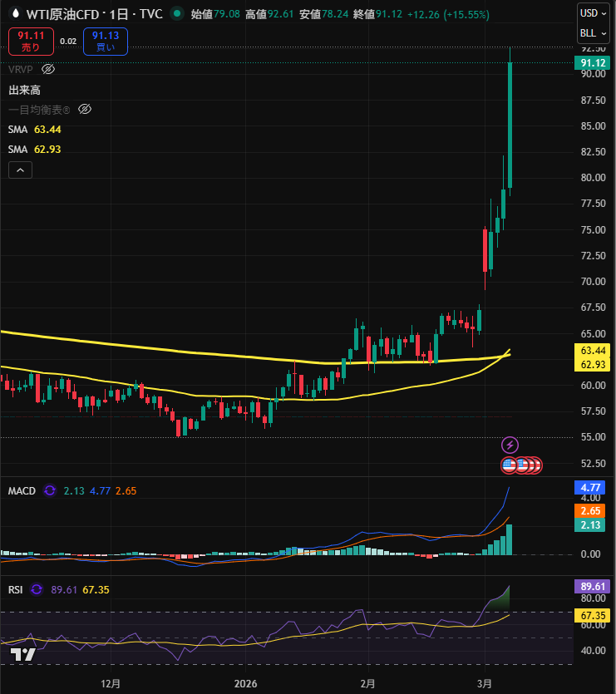Click the green market status dot
This screenshot has width=616, height=694.
click(x=176, y=14)
